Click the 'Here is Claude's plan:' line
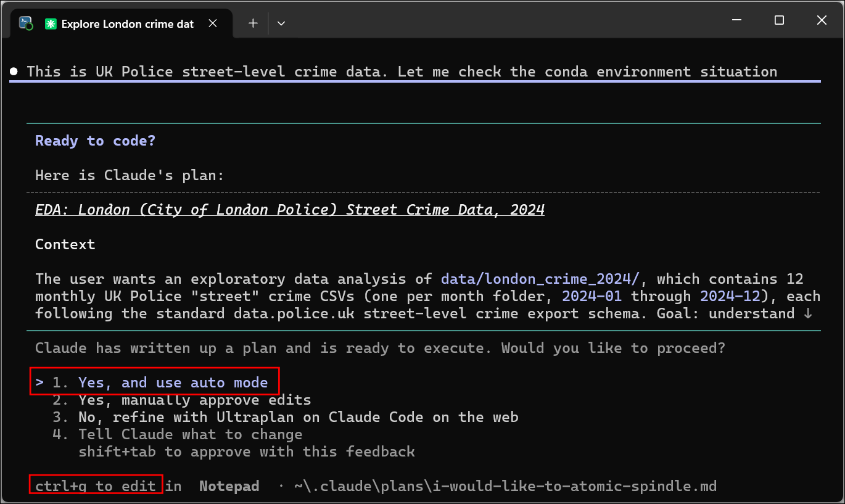Screen dimensions: 845x504 point(129,175)
